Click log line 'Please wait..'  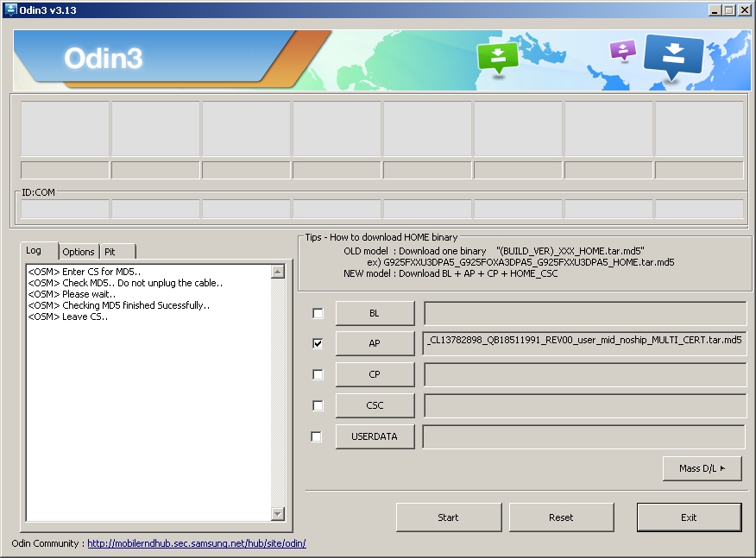tap(72, 294)
